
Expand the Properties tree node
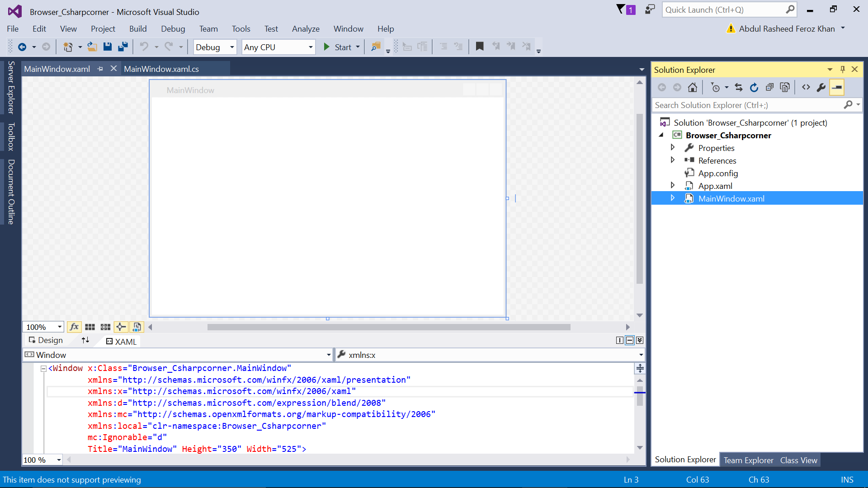tap(673, 147)
